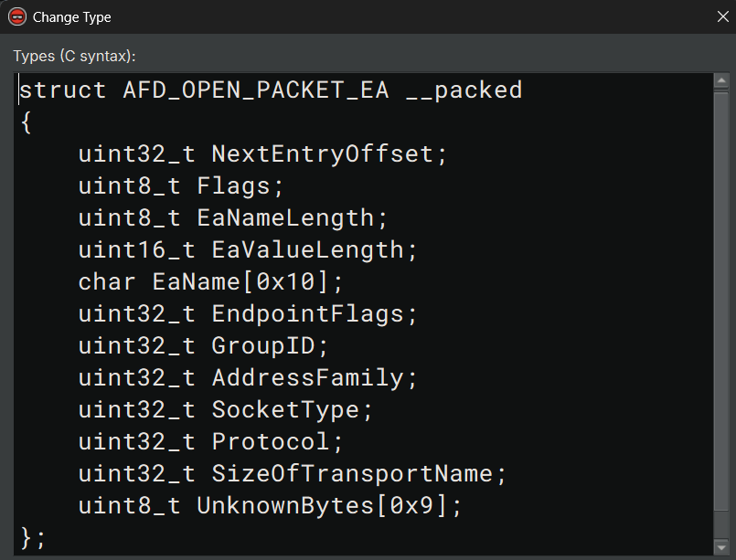Click the scrollbar up arrow

tap(721, 81)
